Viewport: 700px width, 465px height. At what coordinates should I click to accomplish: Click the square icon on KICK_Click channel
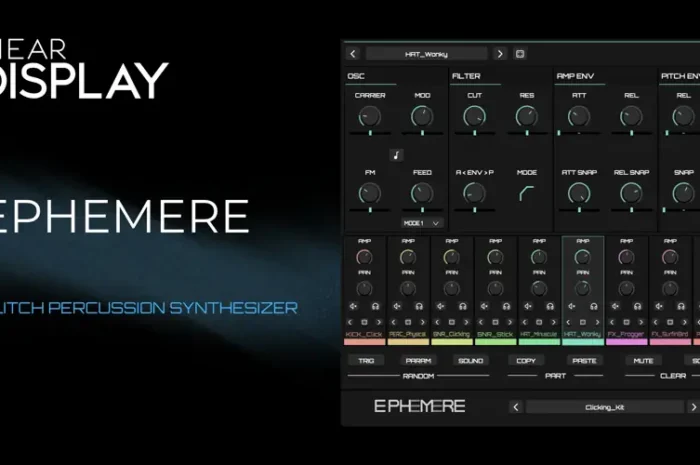tap(364, 322)
